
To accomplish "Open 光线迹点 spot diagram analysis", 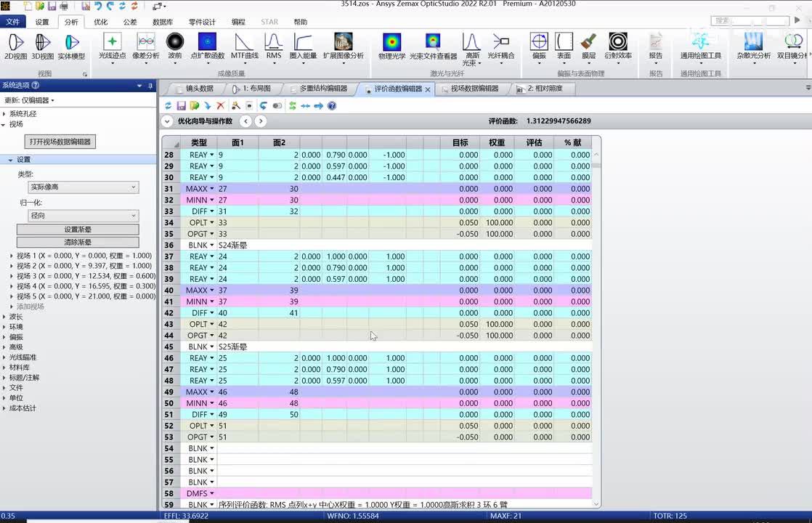I will point(113,48).
